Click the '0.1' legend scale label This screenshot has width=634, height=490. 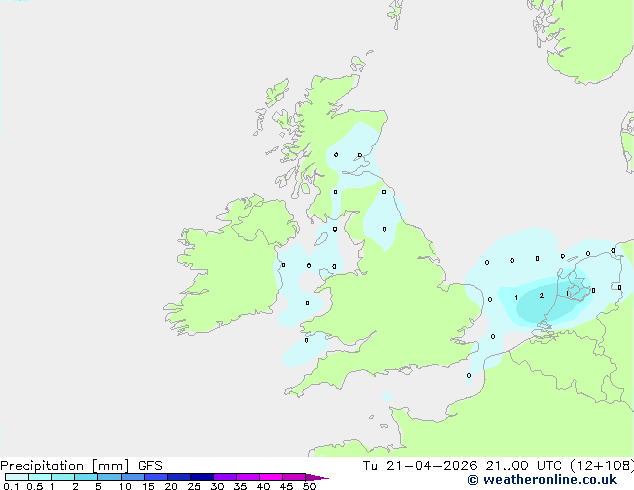[x=11, y=486]
